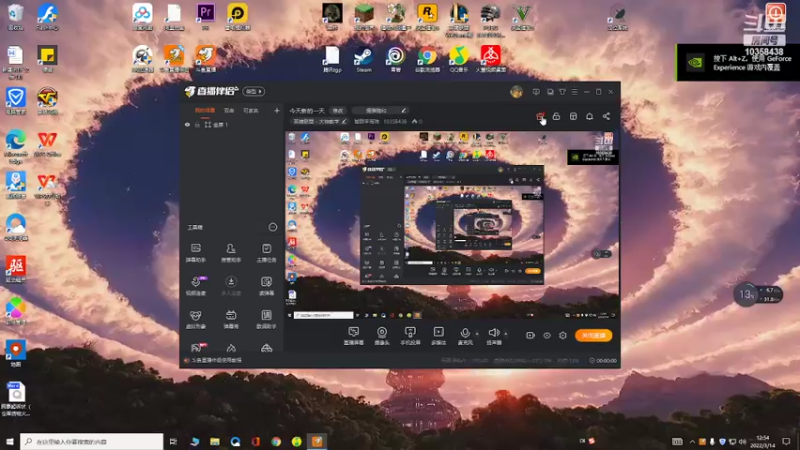800x450 pixels.
Task: Open the Windows Start button
Action: pyautogui.click(x=10, y=441)
